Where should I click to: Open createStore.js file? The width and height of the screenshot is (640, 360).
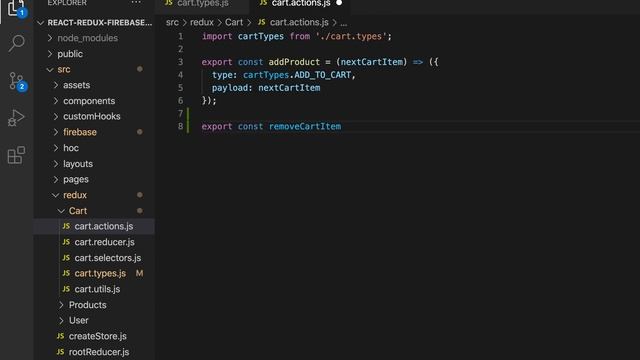[x=98, y=336]
